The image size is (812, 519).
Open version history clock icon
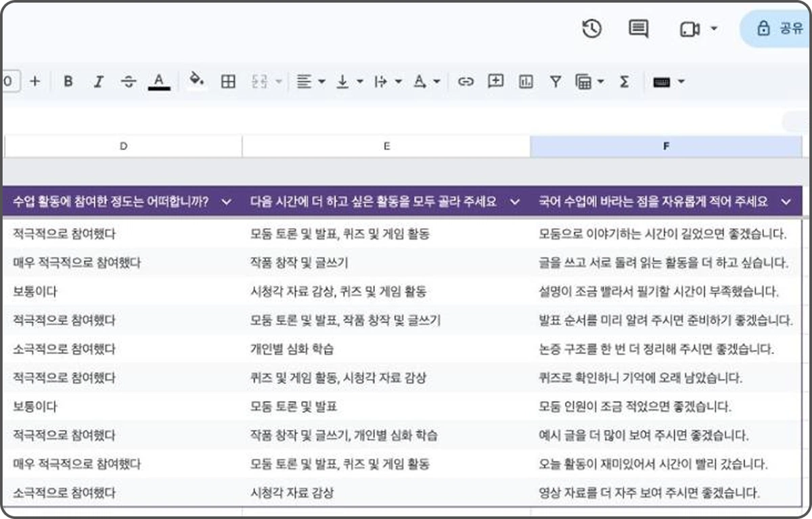[x=592, y=28]
